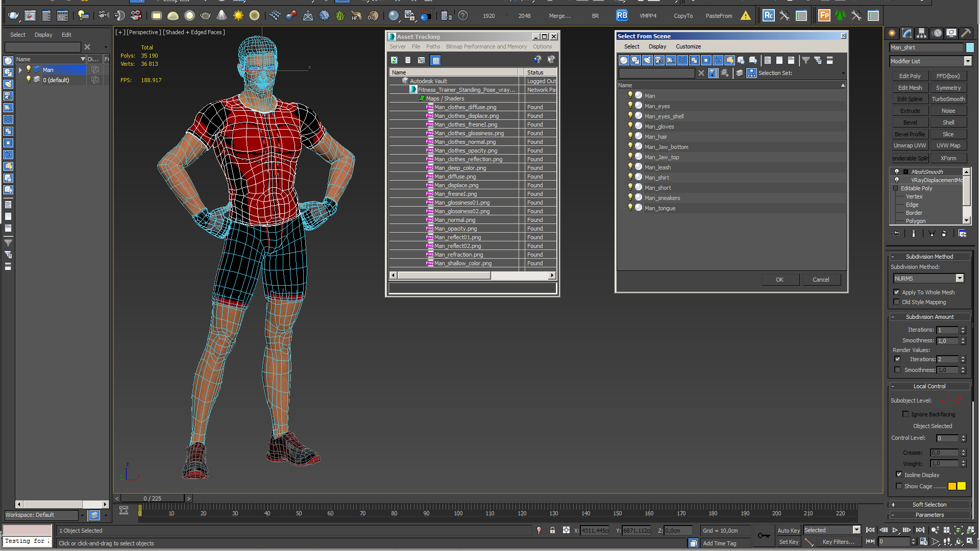Screen dimensions: 980x551
Task: Open the Motion command panel tab
Action: pos(937,33)
